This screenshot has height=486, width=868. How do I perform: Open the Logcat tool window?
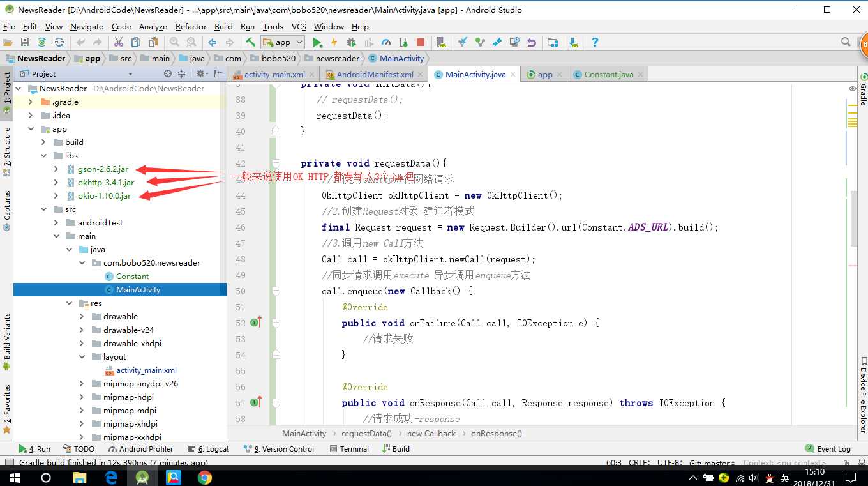209,449
